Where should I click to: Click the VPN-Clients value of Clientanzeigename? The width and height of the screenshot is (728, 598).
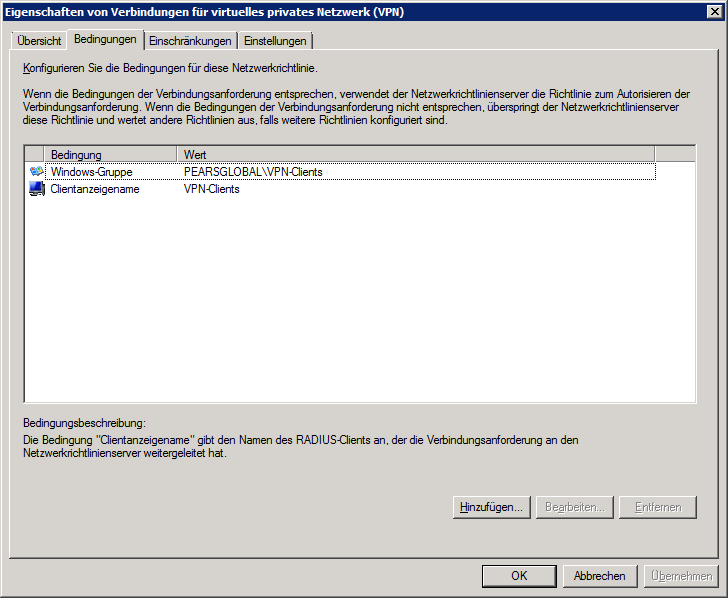click(212, 189)
